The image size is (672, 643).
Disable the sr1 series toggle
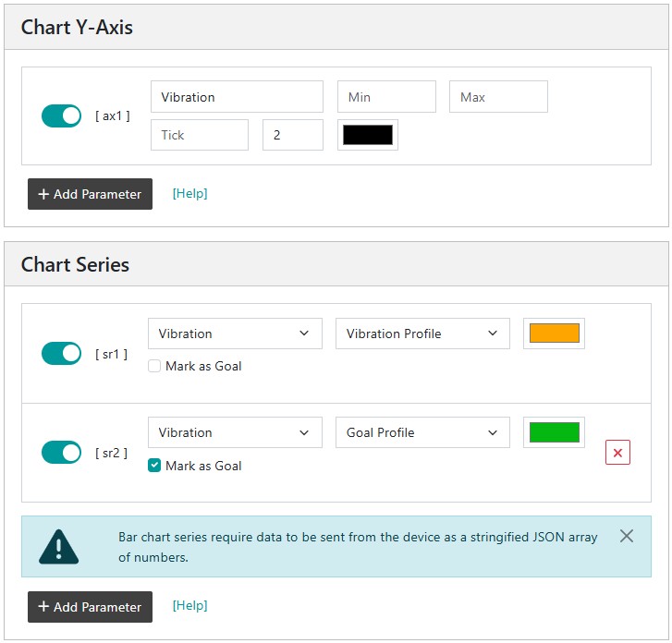[61, 354]
